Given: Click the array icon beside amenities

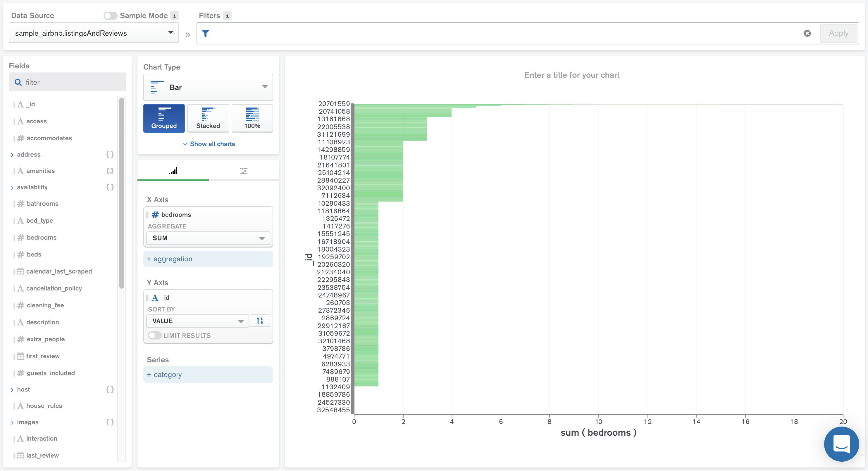Looking at the screenshot, I should tap(110, 171).
